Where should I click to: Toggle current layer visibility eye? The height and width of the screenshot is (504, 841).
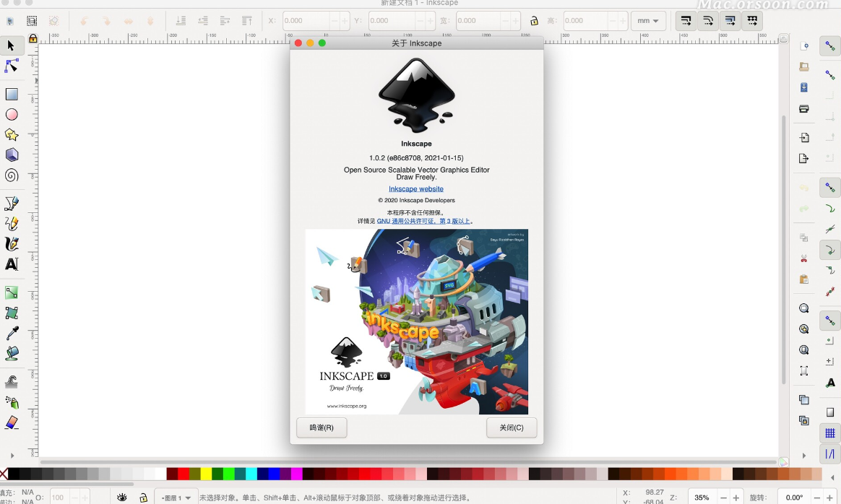pyautogui.click(x=122, y=498)
